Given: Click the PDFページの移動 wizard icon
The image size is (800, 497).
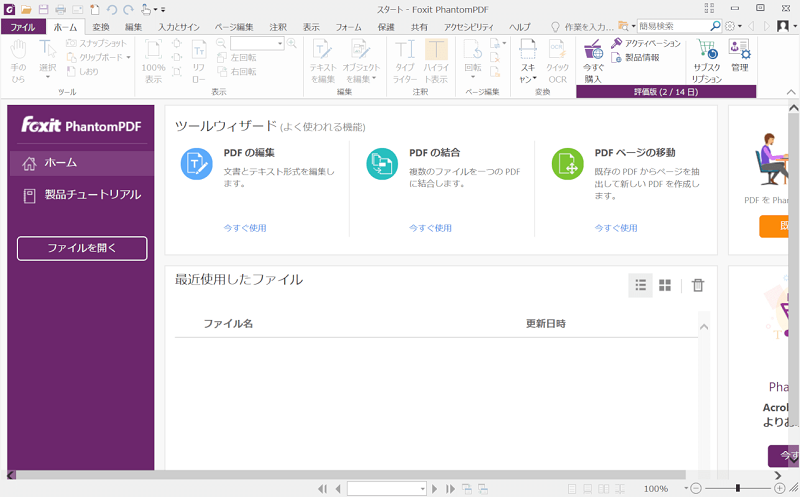Looking at the screenshot, I should click(x=567, y=163).
